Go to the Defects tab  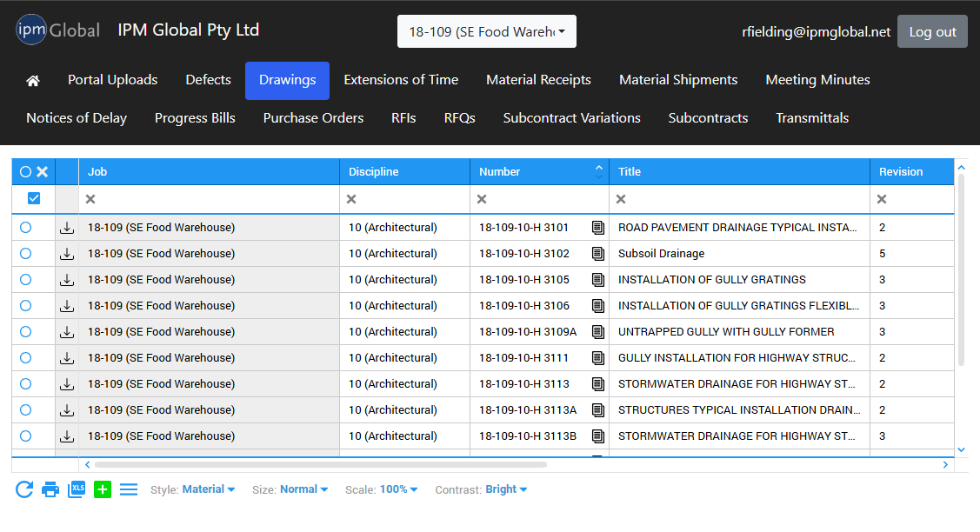tap(208, 80)
